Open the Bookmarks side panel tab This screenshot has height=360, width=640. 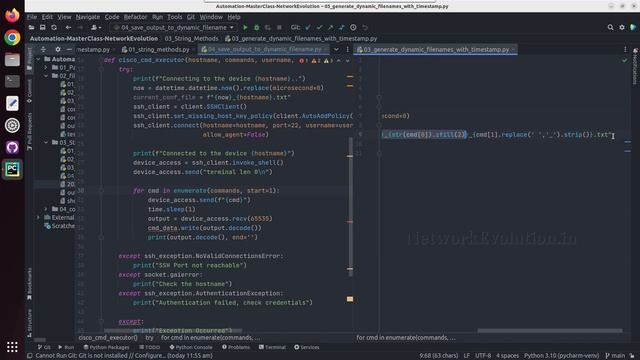(x=29, y=284)
